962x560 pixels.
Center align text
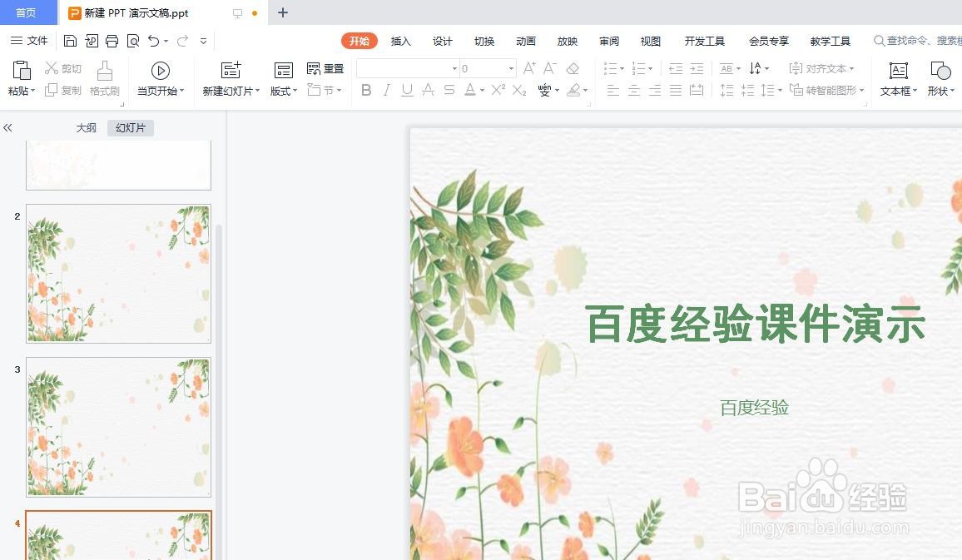click(634, 91)
